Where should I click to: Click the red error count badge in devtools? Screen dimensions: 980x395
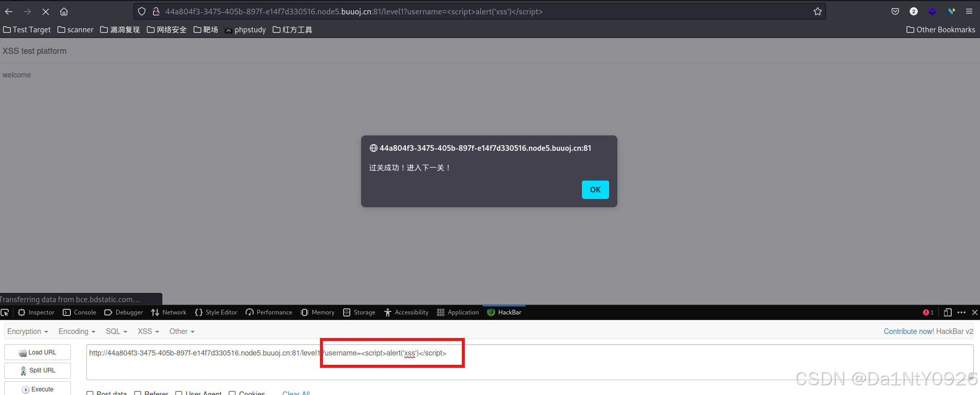pos(928,312)
